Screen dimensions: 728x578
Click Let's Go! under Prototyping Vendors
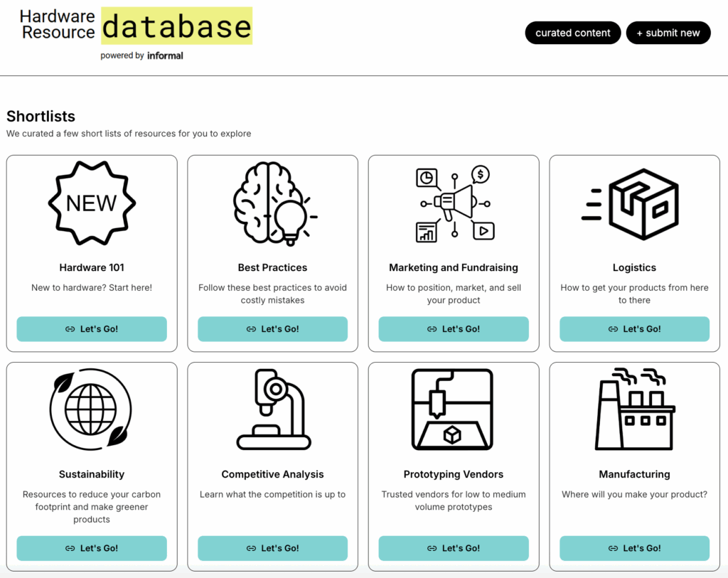point(454,548)
